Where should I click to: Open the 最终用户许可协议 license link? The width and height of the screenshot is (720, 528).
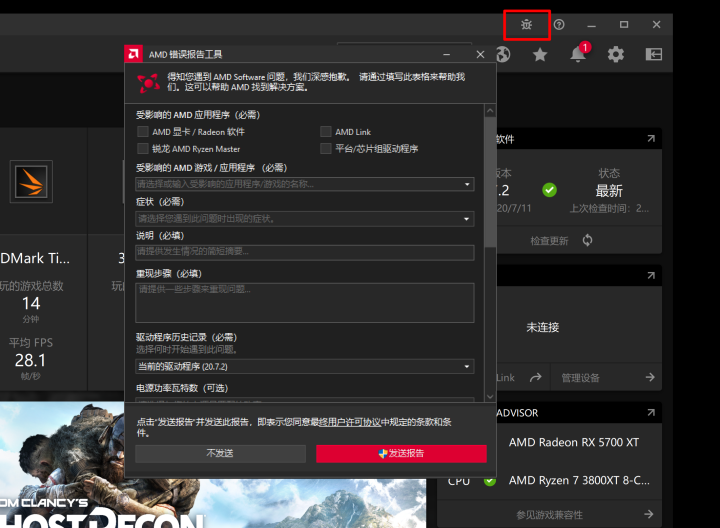350,422
